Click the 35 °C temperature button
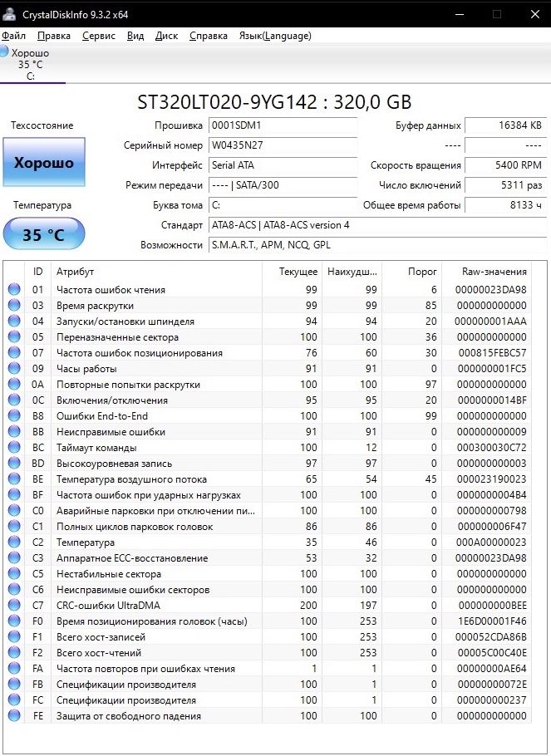Screen dimensions: 551x756 tap(44, 234)
